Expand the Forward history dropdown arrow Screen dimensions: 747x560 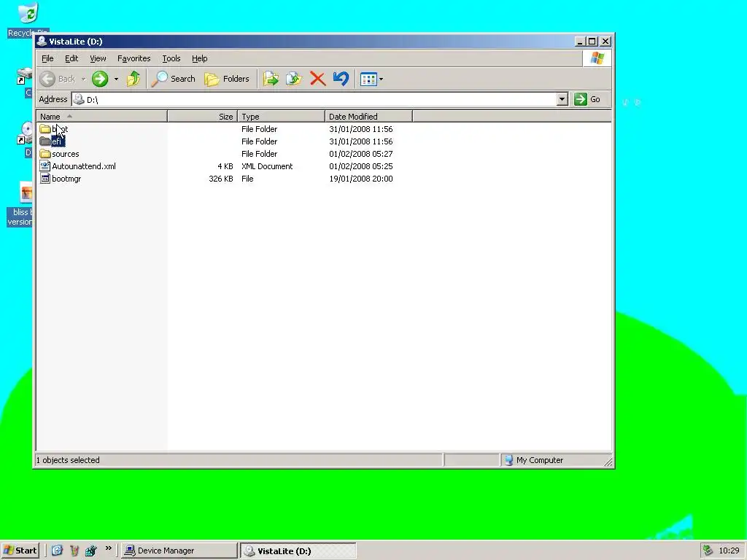116,79
